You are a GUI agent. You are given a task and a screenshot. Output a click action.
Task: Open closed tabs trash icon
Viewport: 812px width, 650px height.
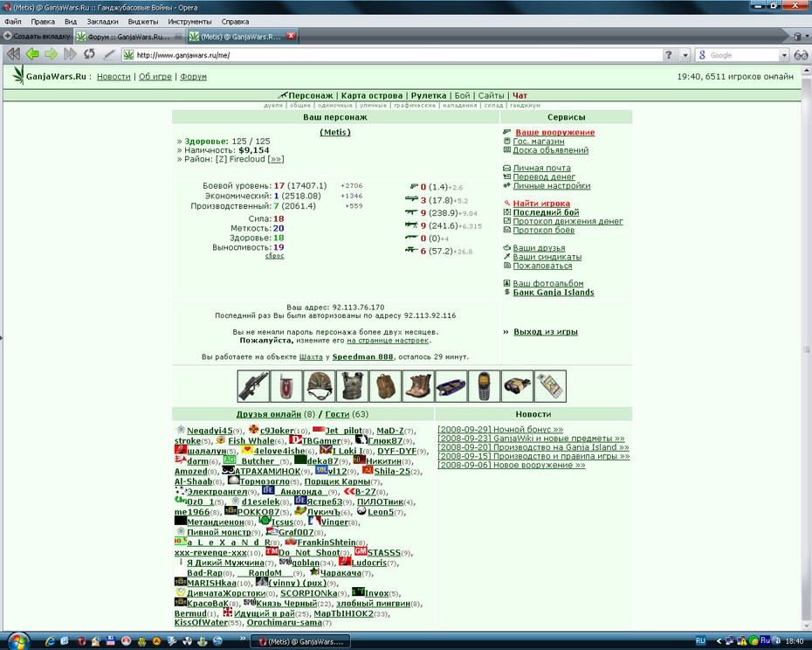798,37
